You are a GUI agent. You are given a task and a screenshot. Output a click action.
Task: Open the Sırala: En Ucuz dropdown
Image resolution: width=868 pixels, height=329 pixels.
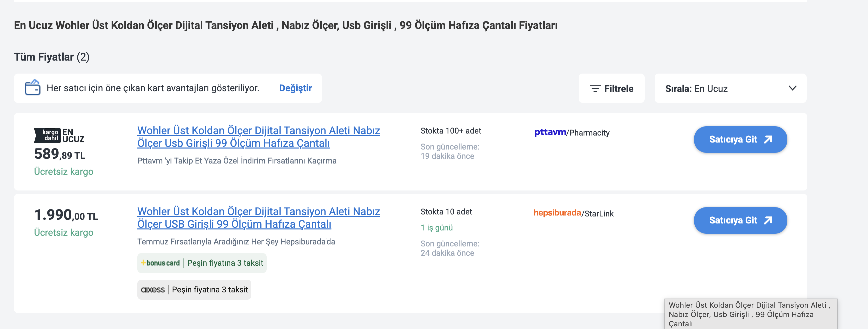(x=730, y=88)
